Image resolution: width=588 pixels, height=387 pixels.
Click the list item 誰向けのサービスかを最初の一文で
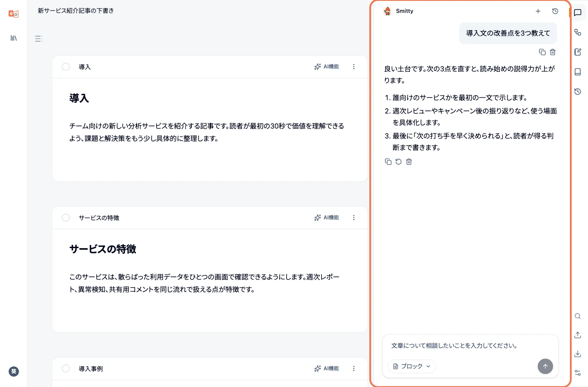click(x=460, y=98)
